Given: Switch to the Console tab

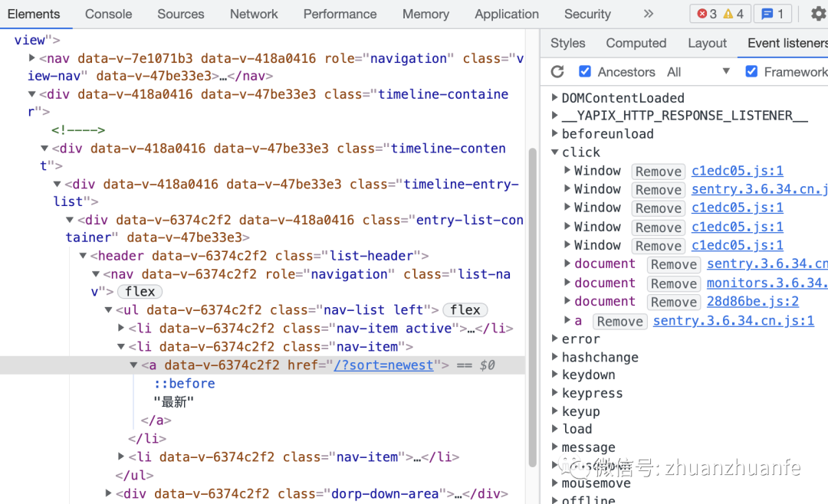Looking at the screenshot, I should [108, 15].
